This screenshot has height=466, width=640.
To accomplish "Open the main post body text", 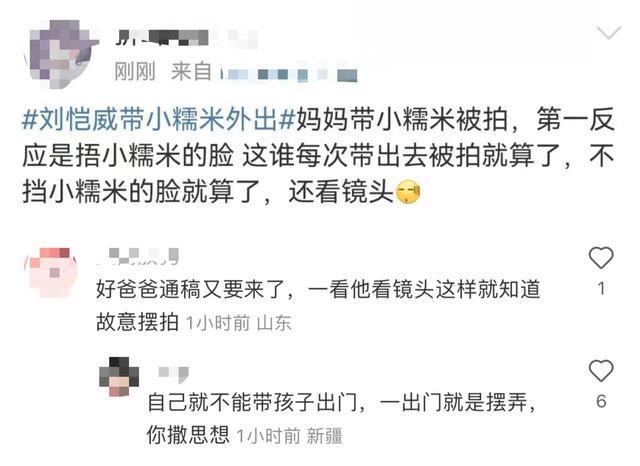I will pyautogui.click(x=318, y=156).
